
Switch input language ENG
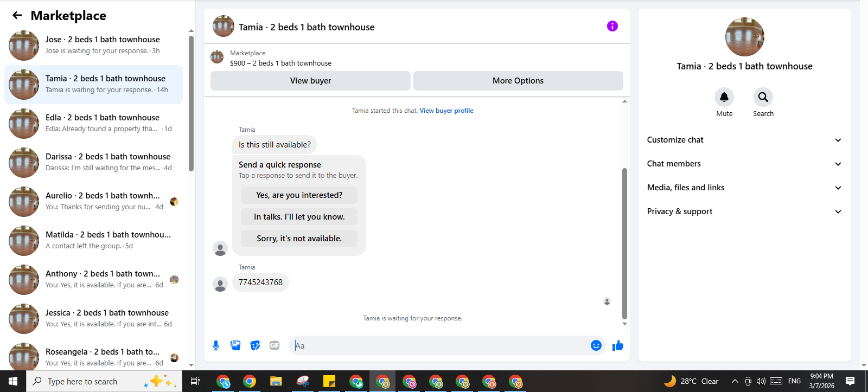coord(794,381)
